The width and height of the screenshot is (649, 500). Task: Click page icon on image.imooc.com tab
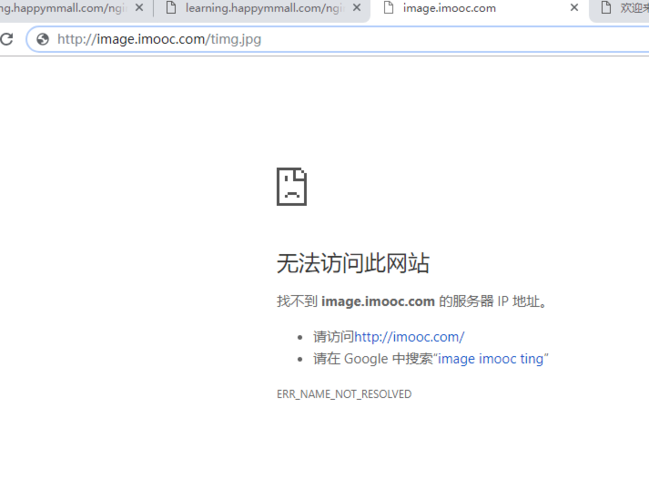point(388,7)
